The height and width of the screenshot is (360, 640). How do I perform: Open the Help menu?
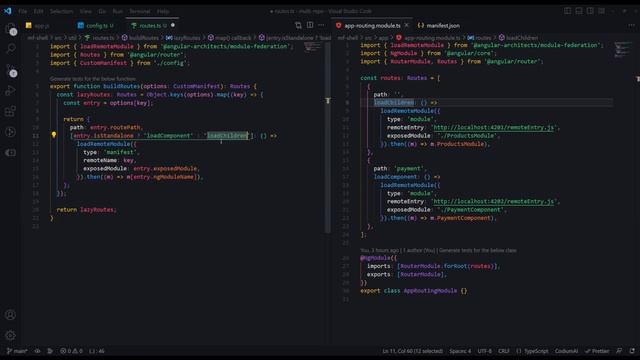163,11
